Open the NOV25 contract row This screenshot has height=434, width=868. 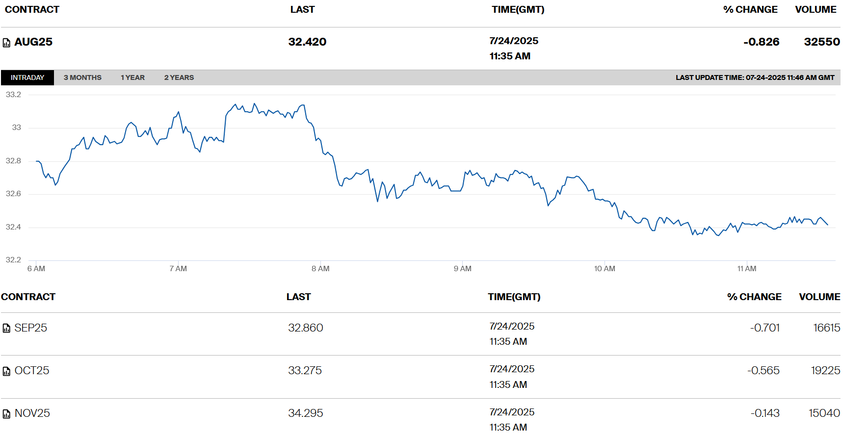click(x=32, y=413)
